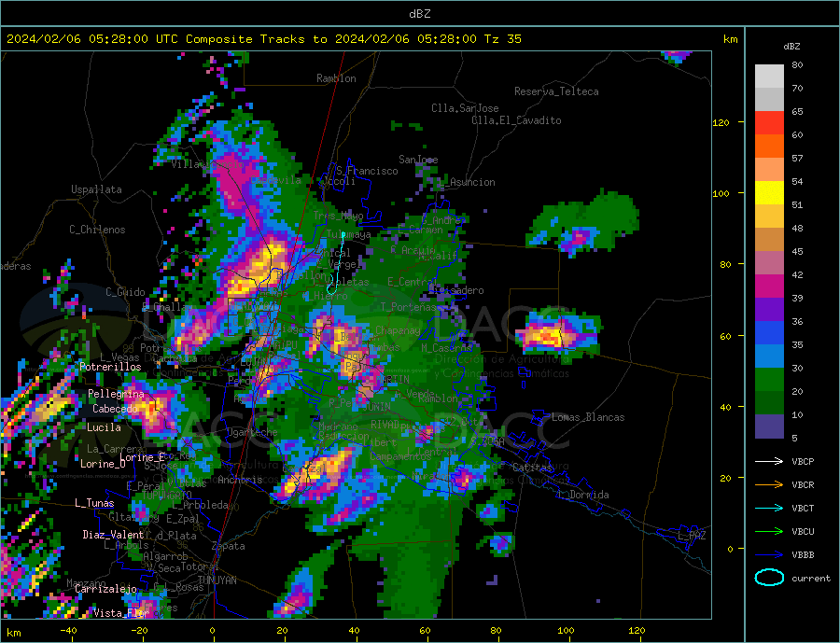Viewport: 840px width, 643px height.
Task: Click the cyan 'current' ellipse legend symbol
Action: click(x=769, y=578)
